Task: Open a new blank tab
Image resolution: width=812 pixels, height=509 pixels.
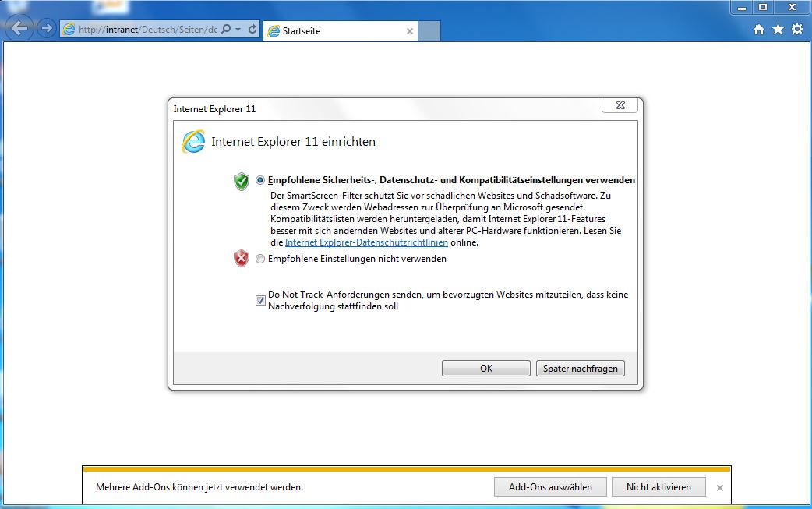Action: tap(429, 31)
